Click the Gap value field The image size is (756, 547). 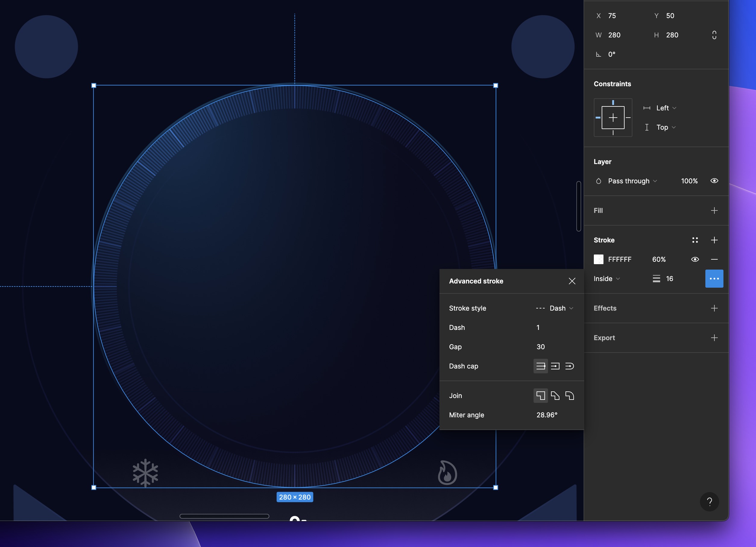point(540,346)
